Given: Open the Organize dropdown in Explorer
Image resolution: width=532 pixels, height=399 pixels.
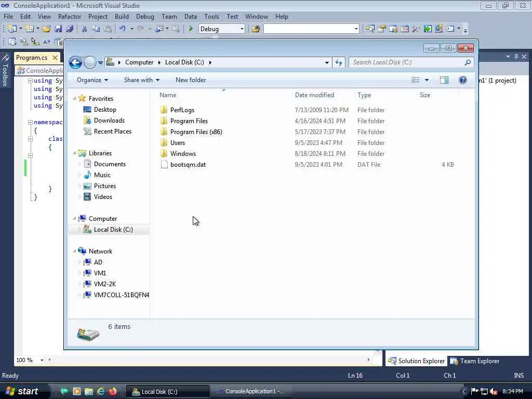Looking at the screenshot, I should pos(92,80).
